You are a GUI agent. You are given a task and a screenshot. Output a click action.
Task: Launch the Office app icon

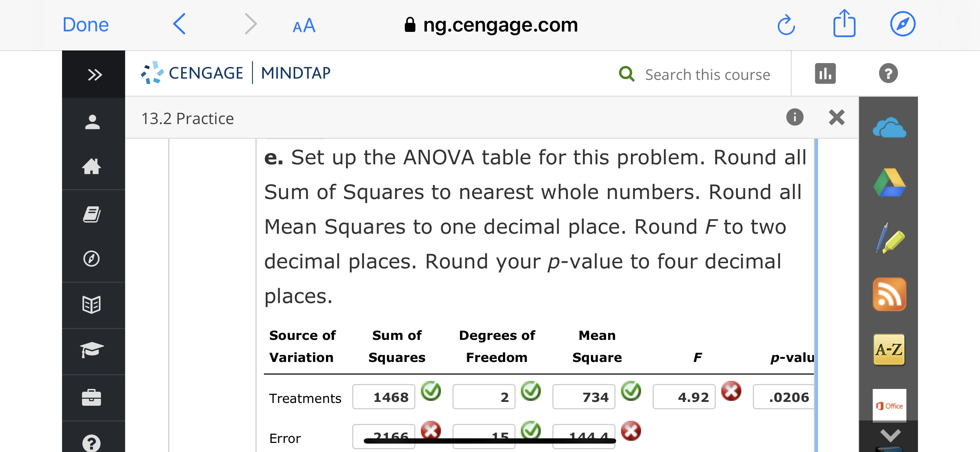pos(889,406)
